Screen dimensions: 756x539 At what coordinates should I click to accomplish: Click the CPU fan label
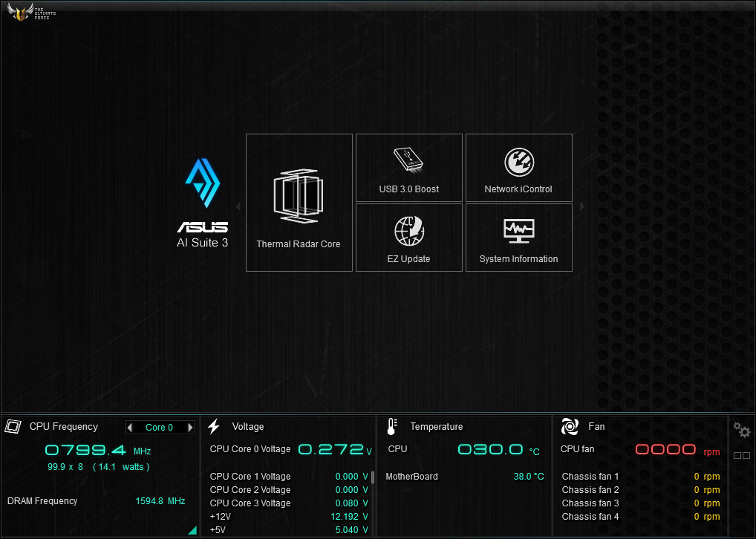point(577,449)
